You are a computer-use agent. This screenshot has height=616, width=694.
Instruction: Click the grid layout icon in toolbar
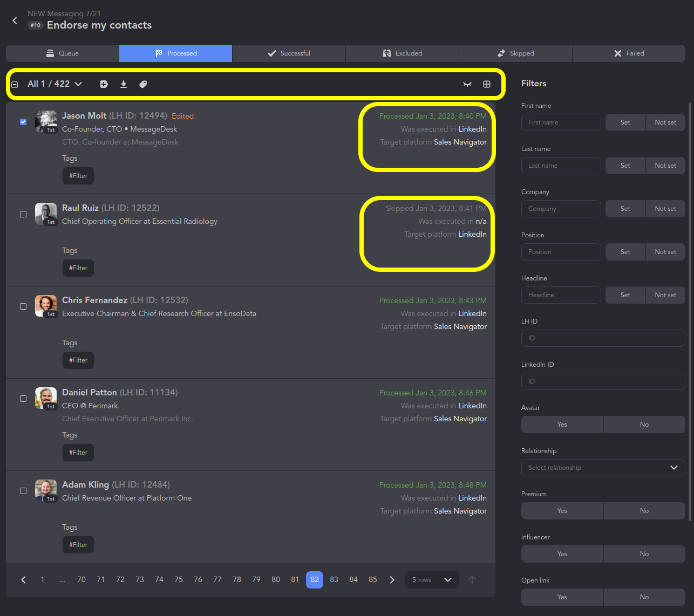pos(487,84)
